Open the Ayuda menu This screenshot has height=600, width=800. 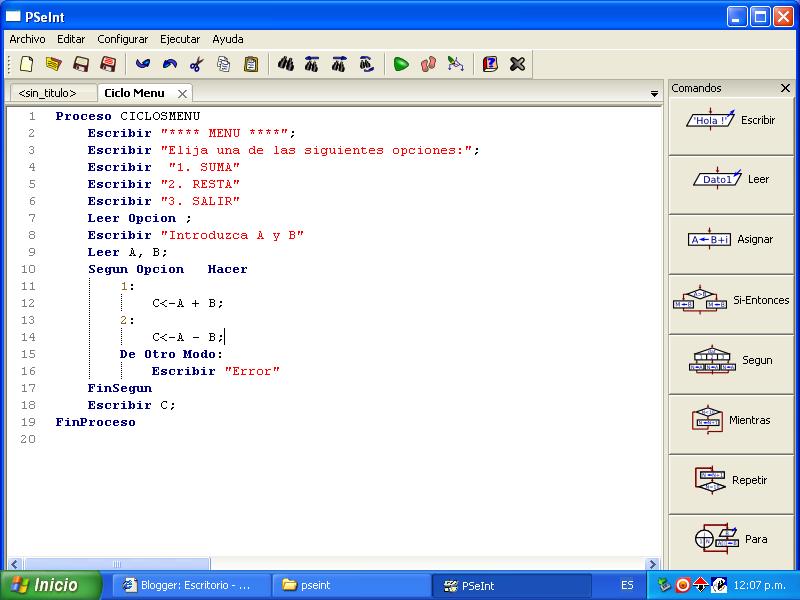tap(228, 39)
